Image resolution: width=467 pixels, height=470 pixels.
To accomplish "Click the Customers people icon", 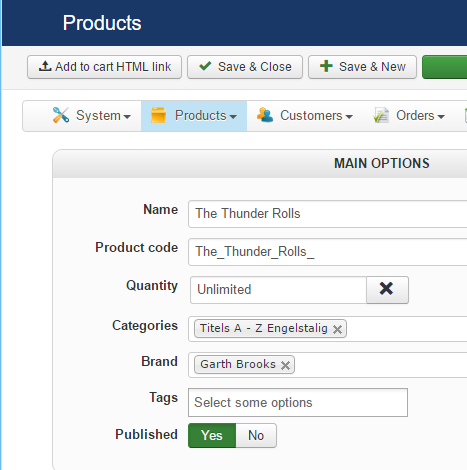I will pos(265,115).
